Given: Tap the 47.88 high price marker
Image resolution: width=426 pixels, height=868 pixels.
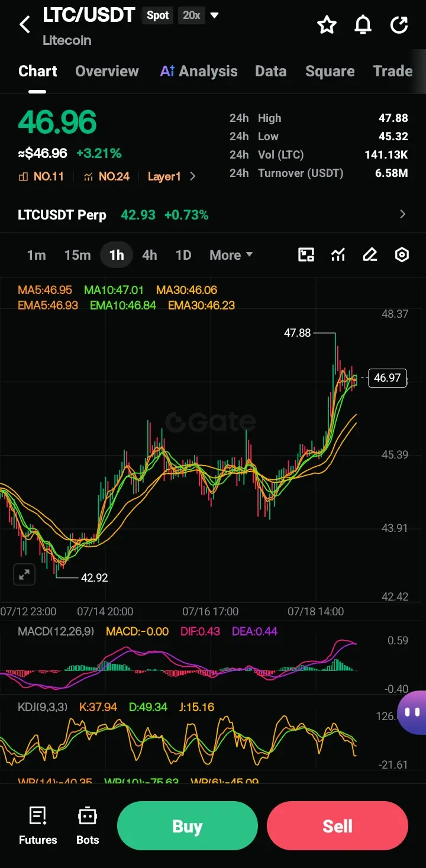Looking at the screenshot, I should pyautogui.click(x=297, y=333).
